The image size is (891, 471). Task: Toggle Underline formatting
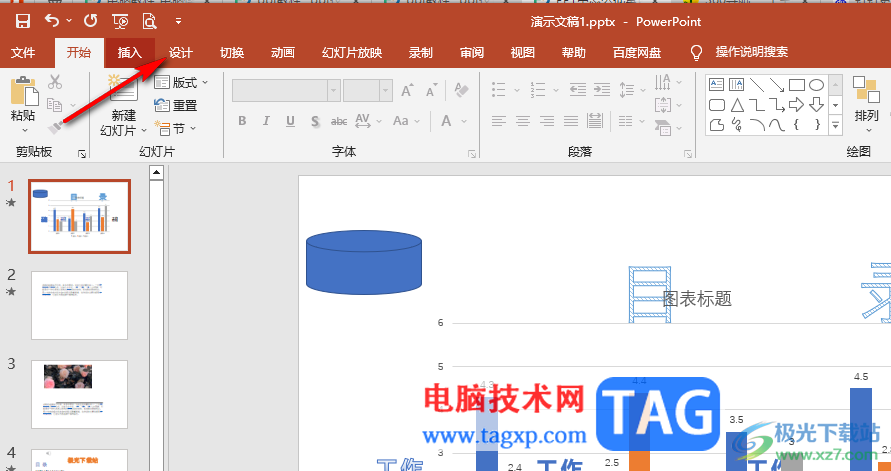(290, 120)
